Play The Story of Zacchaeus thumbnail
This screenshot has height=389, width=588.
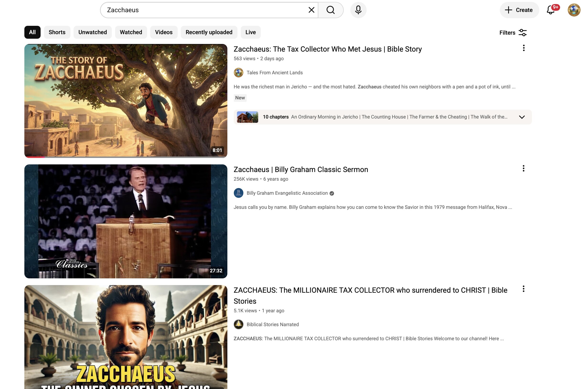coord(126,101)
